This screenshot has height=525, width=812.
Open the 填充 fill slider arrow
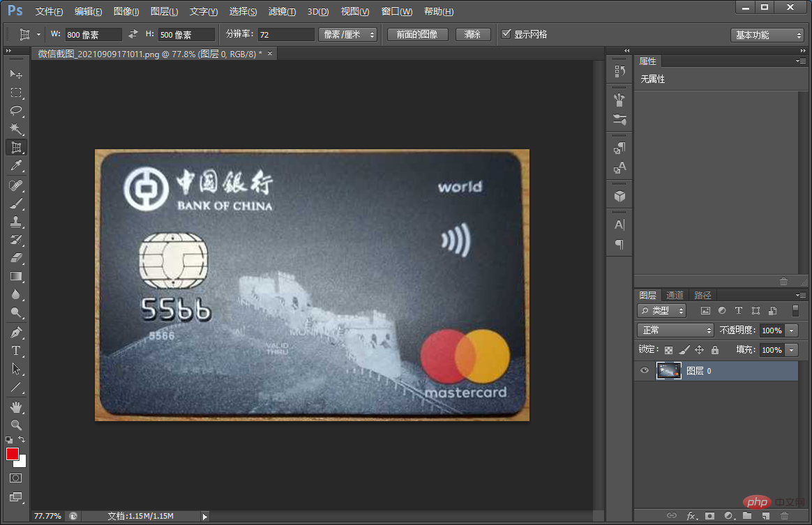(x=791, y=350)
